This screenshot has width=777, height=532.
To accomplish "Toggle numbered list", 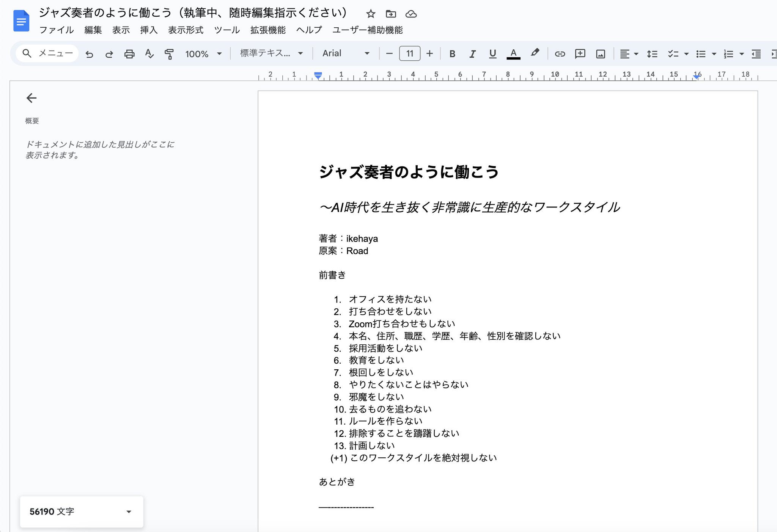I will pos(728,54).
